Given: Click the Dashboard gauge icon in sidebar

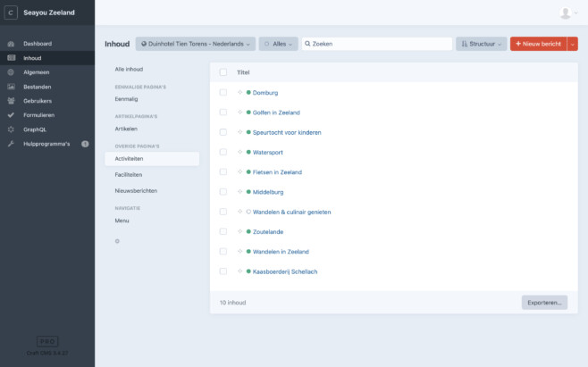Looking at the screenshot, I should click(x=11, y=43).
